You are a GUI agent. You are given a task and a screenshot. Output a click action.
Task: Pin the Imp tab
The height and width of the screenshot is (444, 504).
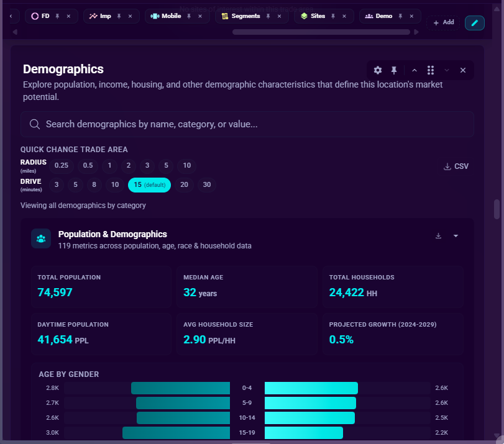coord(119,16)
